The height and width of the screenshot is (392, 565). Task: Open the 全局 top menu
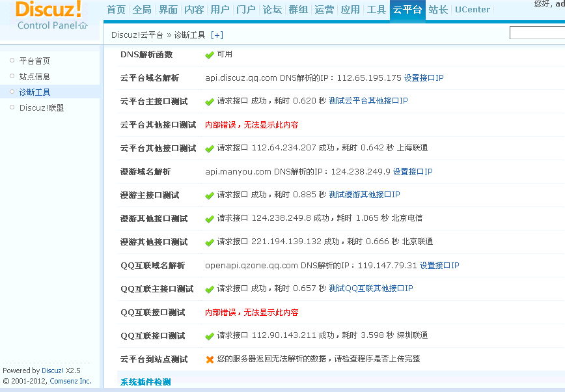(142, 10)
